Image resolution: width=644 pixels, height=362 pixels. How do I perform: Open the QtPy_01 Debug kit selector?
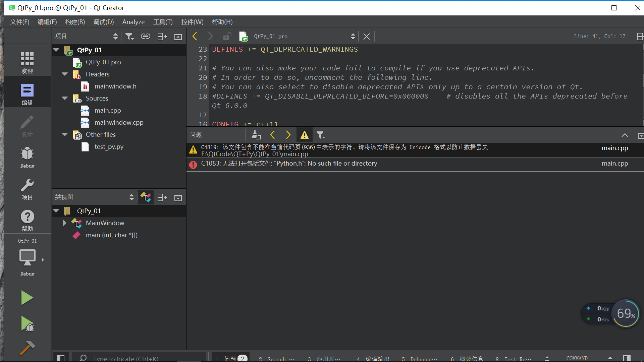click(28, 258)
